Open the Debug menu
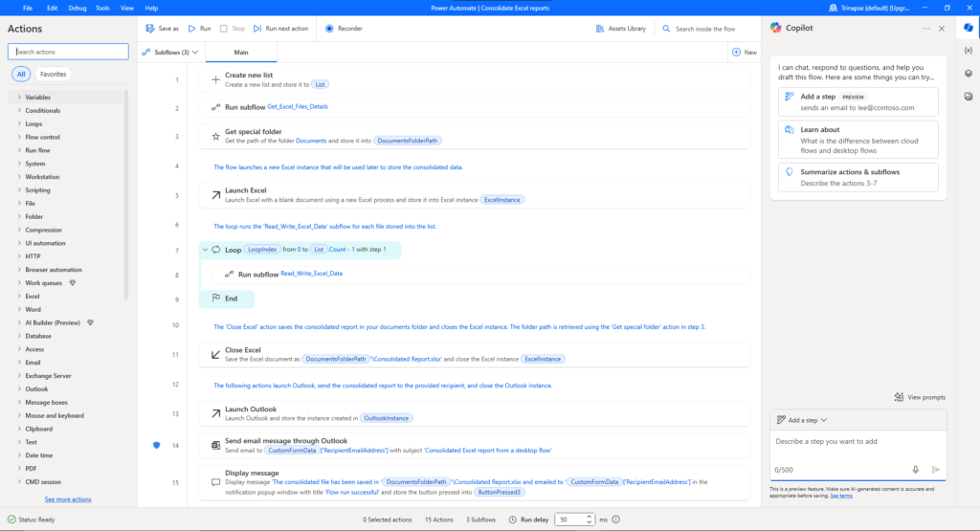980x531 pixels. coord(77,8)
